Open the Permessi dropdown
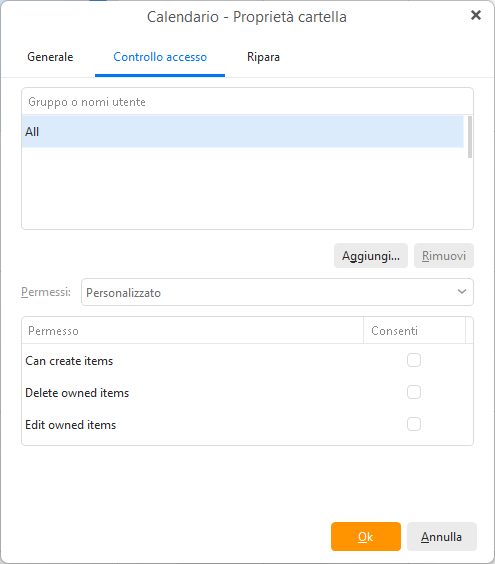This screenshot has width=495, height=564. point(277,292)
